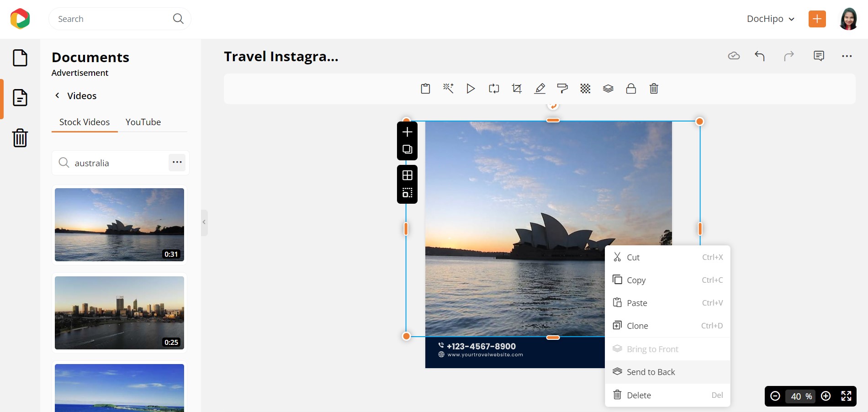Click the top-right corner resize handle
The width and height of the screenshot is (868, 412).
[699, 121]
